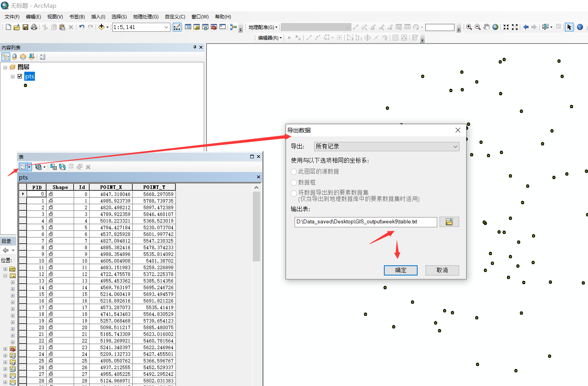
Task: Click the Print toolbar icon
Action: pyautogui.click(x=34, y=27)
